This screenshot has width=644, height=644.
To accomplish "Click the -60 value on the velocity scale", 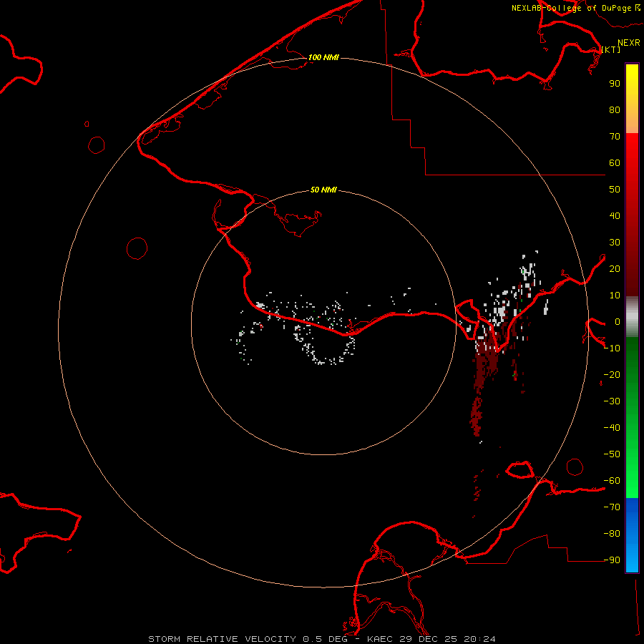I will point(612,481).
